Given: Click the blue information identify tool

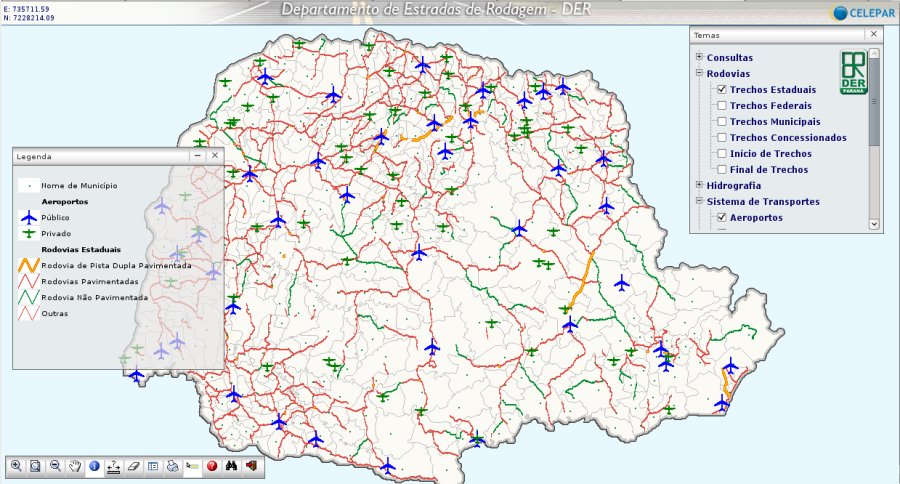Looking at the screenshot, I should tap(94, 466).
